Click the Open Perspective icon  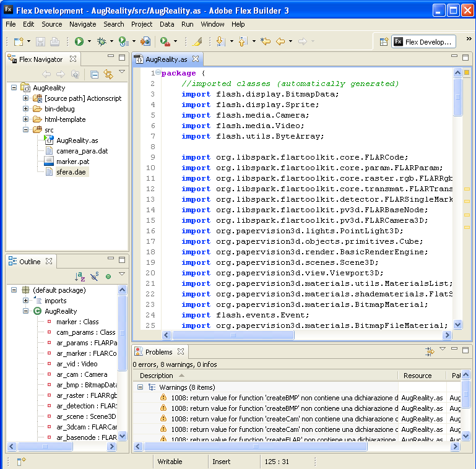click(x=384, y=41)
